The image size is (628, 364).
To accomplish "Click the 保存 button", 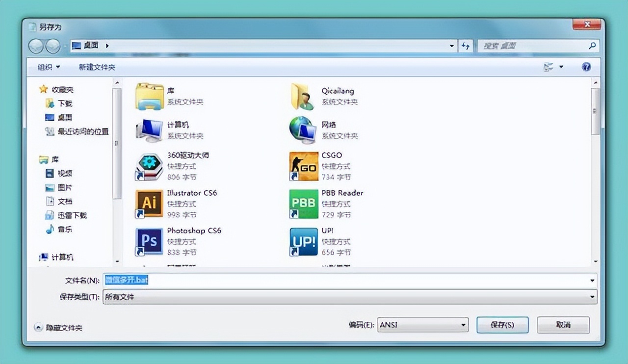I will [x=502, y=325].
